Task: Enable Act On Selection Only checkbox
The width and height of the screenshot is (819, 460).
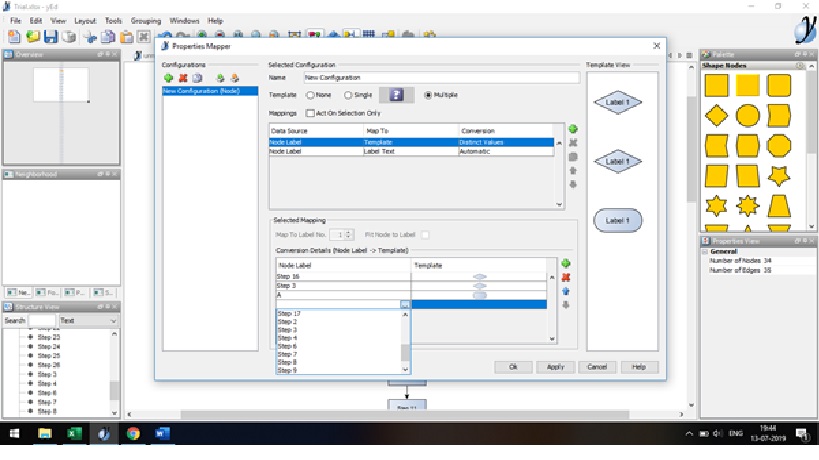Action: pyautogui.click(x=310, y=113)
